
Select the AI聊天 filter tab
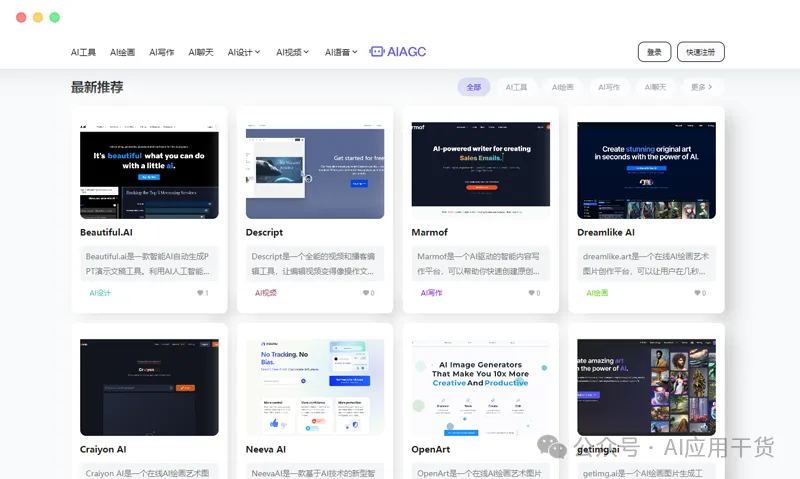tap(656, 87)
